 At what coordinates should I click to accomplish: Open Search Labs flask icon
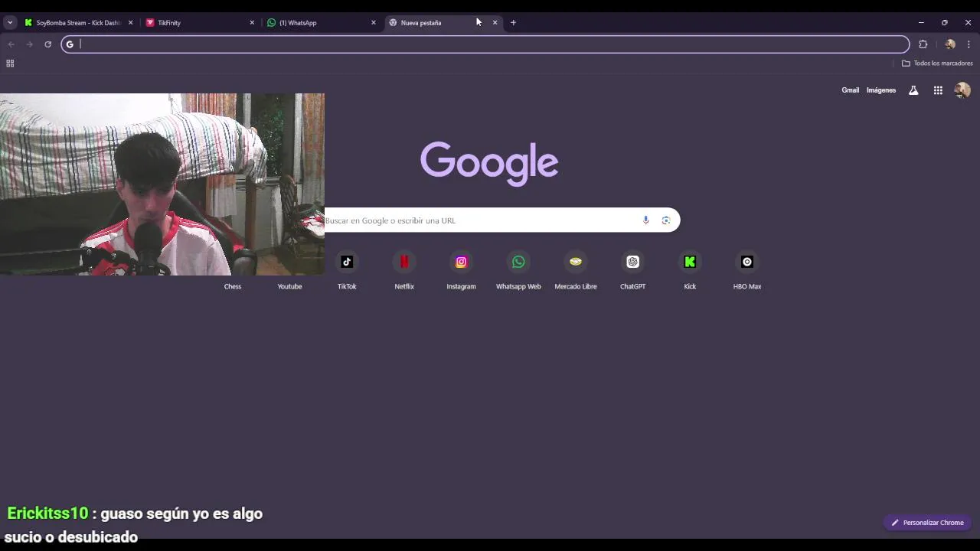pyautogui.click(x=913, y=90)
